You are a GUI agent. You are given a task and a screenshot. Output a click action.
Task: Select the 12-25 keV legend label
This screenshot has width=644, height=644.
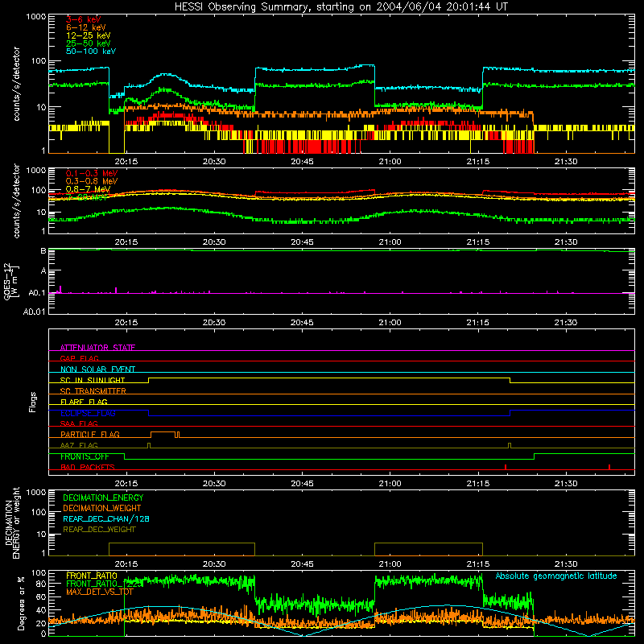pos(89,35)
